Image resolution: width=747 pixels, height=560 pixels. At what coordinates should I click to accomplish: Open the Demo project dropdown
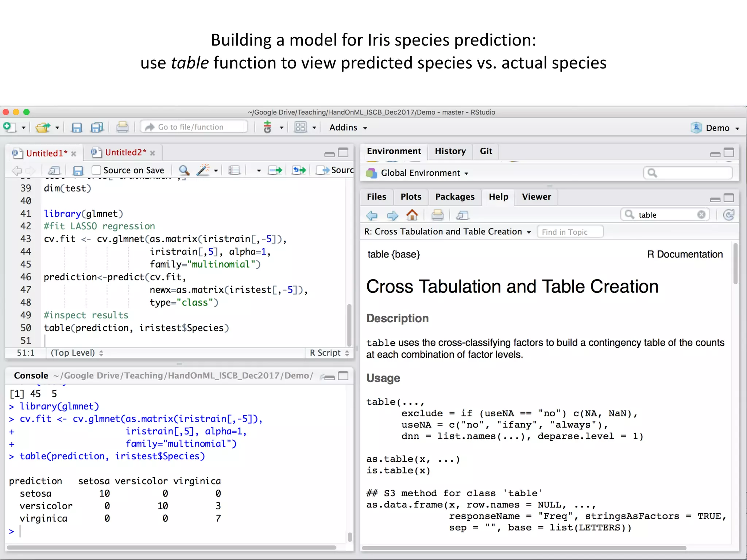(715, 128)
